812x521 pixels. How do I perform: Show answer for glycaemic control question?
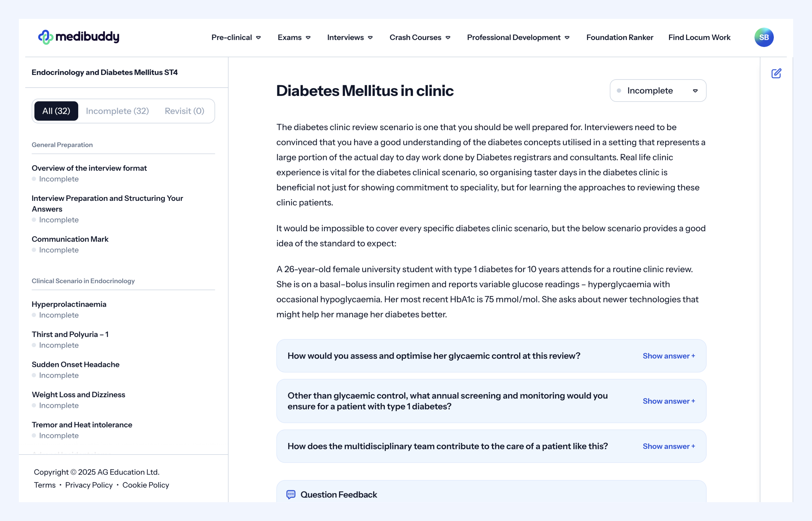pyautogui.click(x=668, y=356)
